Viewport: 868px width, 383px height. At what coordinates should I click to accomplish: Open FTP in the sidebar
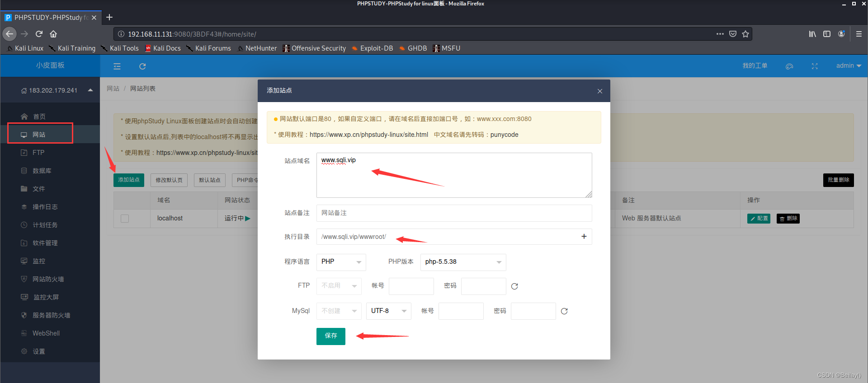[50, 153]
